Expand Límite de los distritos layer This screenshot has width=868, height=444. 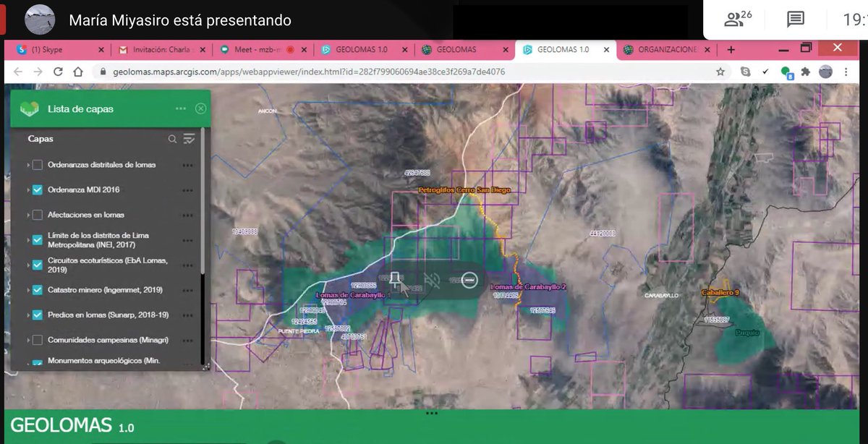pyautogui.click(x=28, y=240)
